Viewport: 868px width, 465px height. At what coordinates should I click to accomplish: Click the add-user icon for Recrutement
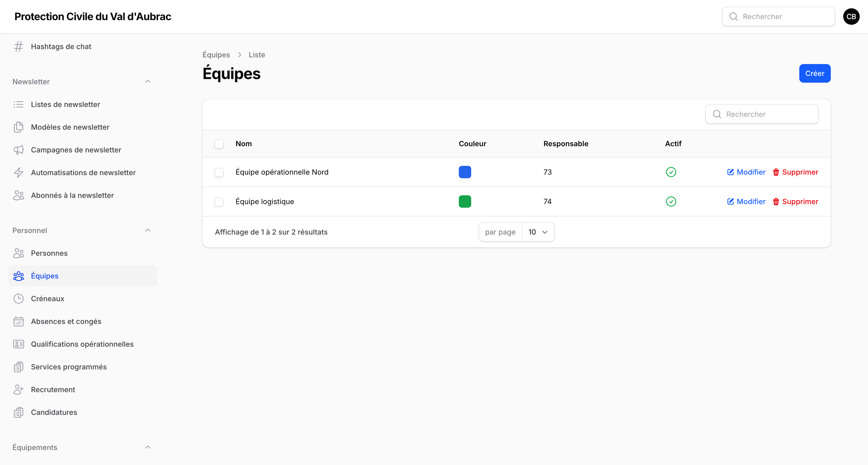click(x=19, y=390)
